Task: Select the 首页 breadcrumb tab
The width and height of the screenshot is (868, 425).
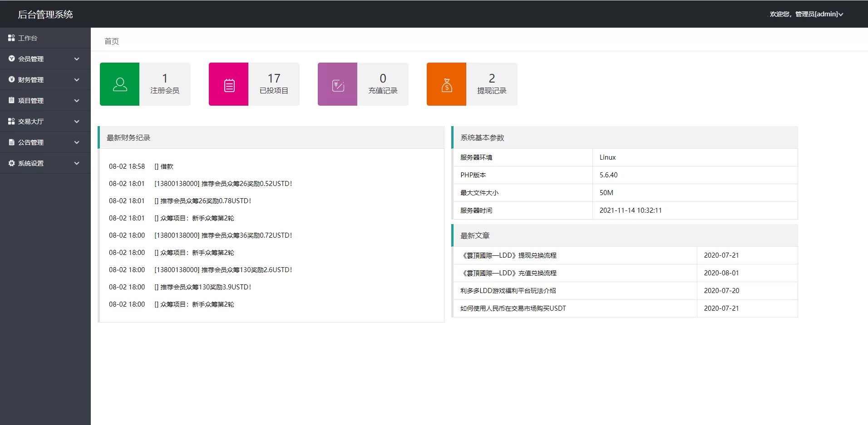Action: pyautogui.click(x=112, y=41)
